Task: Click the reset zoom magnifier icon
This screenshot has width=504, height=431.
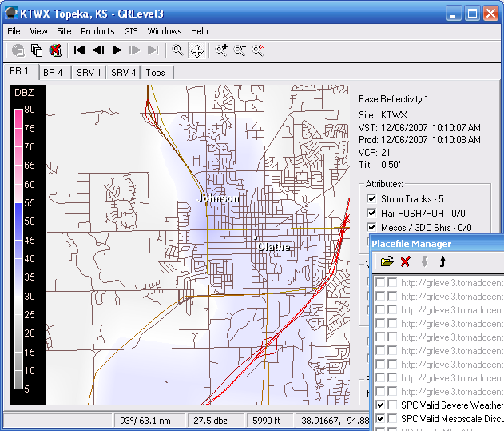Action: [259, 50]
